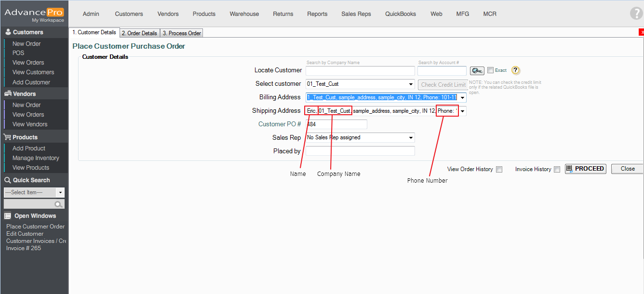Open the Sales Rep dropdown
The height and width of the screenshot is (294, 644).
point(411,138)
